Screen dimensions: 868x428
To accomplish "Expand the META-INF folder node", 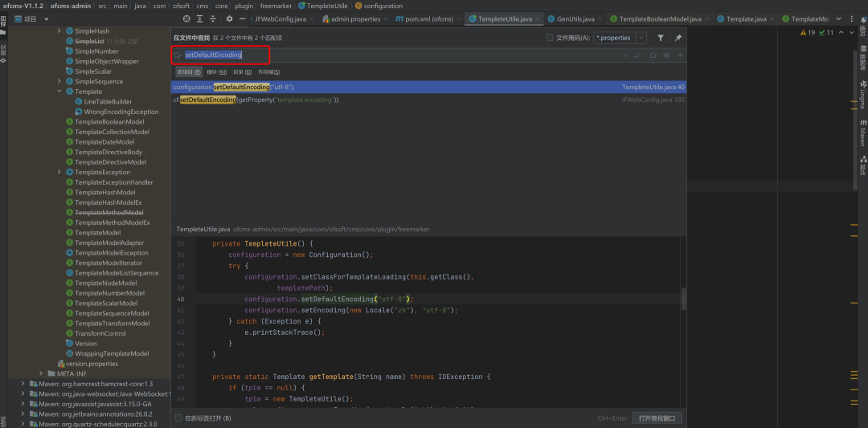I will click(42, 373).
